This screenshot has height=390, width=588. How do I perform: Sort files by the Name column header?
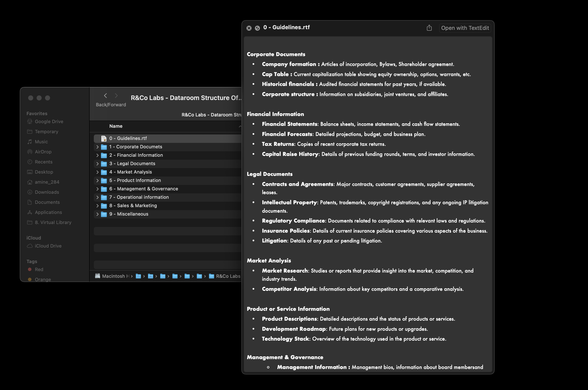click(x=116, y=126)
